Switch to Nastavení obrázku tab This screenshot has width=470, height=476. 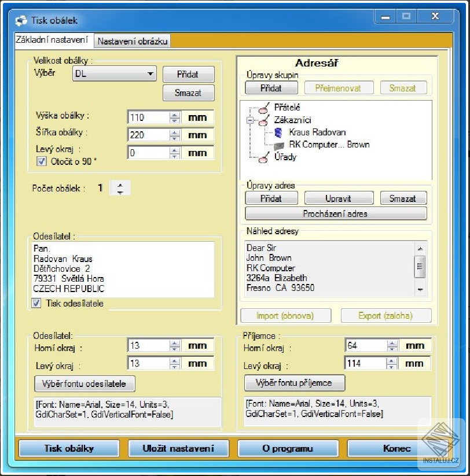(133, 41)
